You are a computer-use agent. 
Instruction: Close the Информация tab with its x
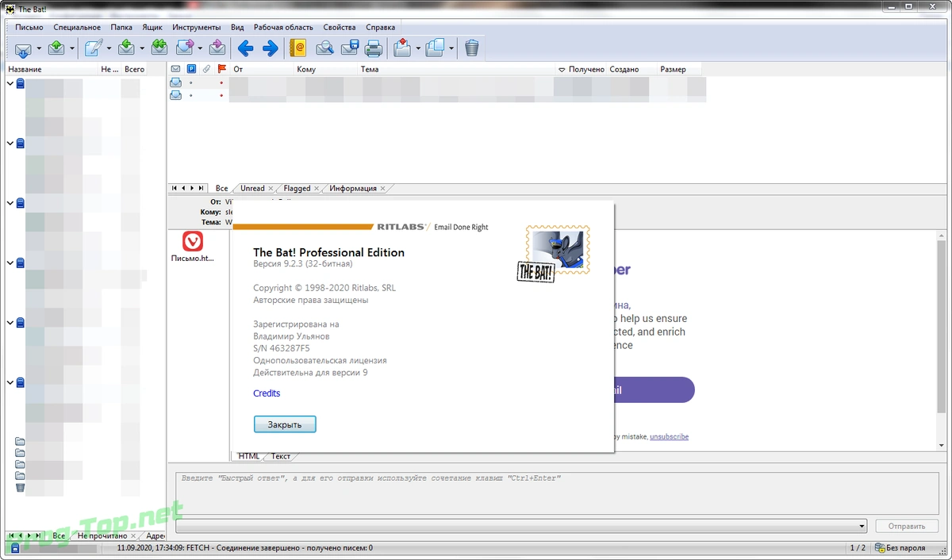pyautogui.click(x=382, y=189)
